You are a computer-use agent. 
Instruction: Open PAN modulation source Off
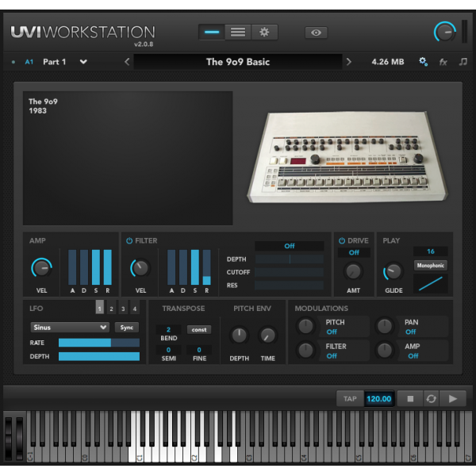pos(410,332)
